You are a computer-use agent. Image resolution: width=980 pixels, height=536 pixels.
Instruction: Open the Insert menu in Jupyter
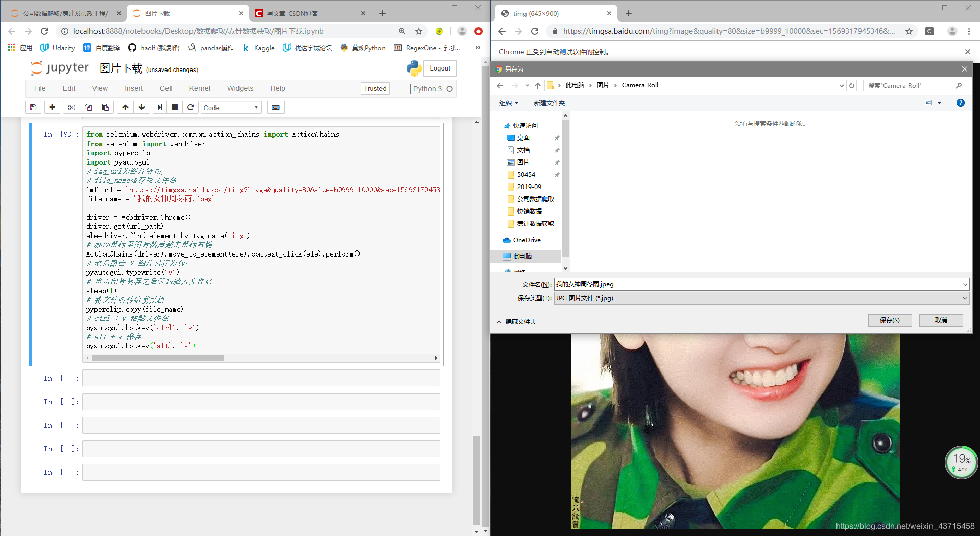(134, 88)
